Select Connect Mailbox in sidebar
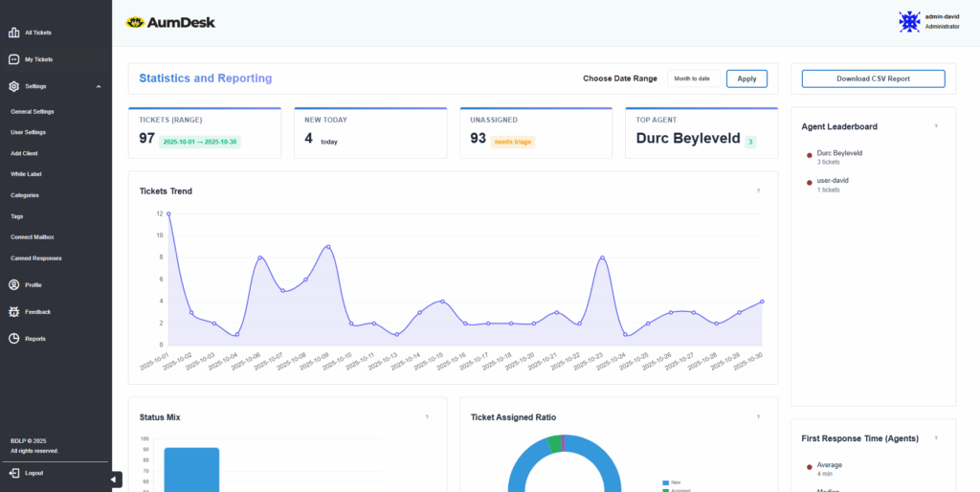This screenshot has width=980, height=492. tap(33, 237)
